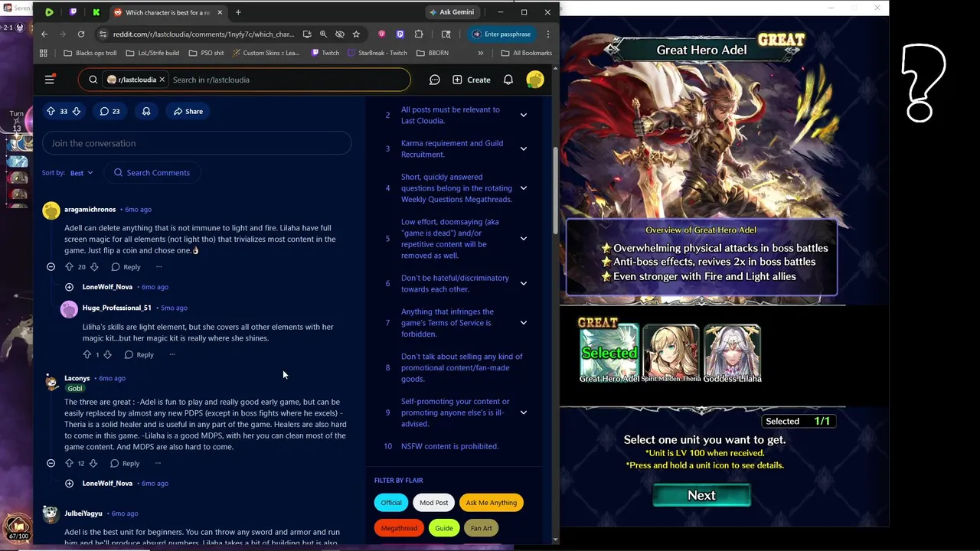The width and height of the screenshot is (980, 551).
Task: Downvote the main post
Action: coord(76,111)
